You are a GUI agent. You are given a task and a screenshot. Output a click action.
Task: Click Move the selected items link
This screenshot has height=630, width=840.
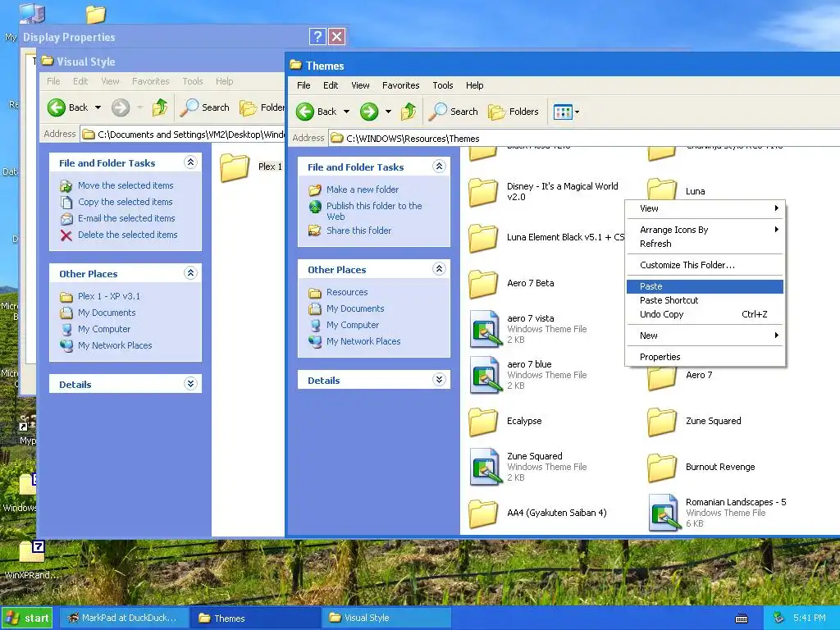click(126, 185)
